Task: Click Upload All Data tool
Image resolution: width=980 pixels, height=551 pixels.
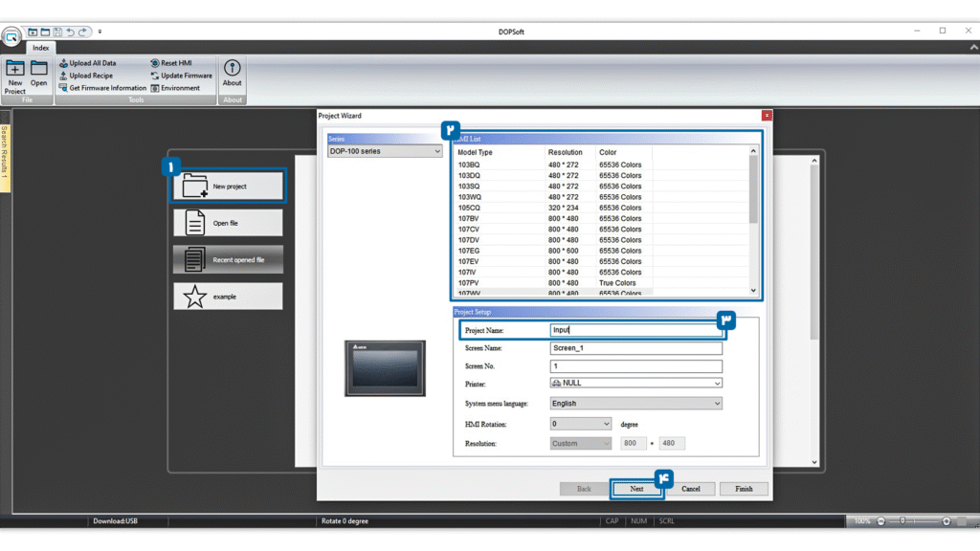Action: 92,63
